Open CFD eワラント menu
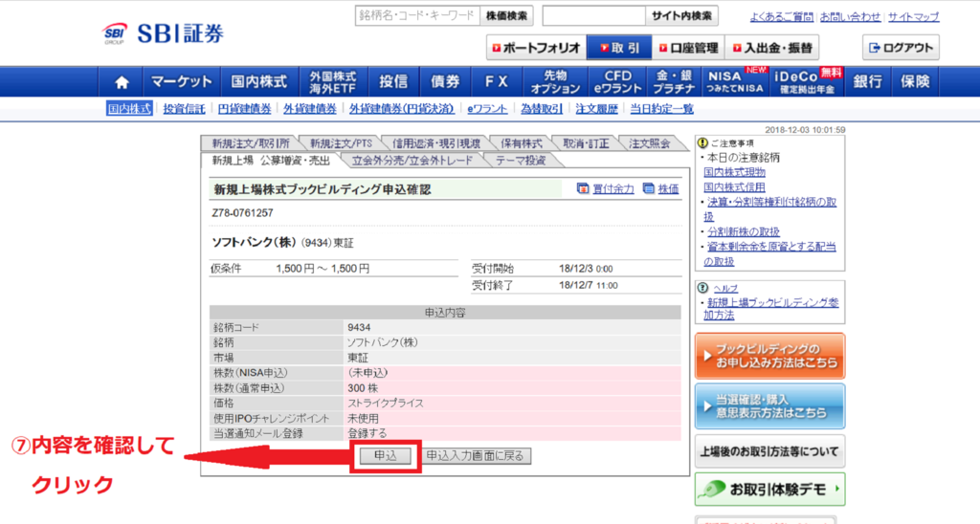 point(617,82)
